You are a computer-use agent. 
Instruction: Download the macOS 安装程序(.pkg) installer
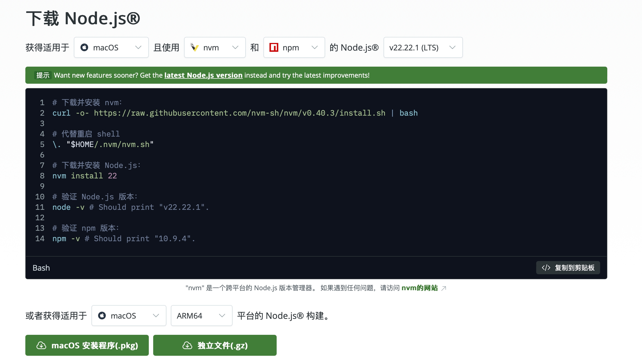(x=87, y=345)
